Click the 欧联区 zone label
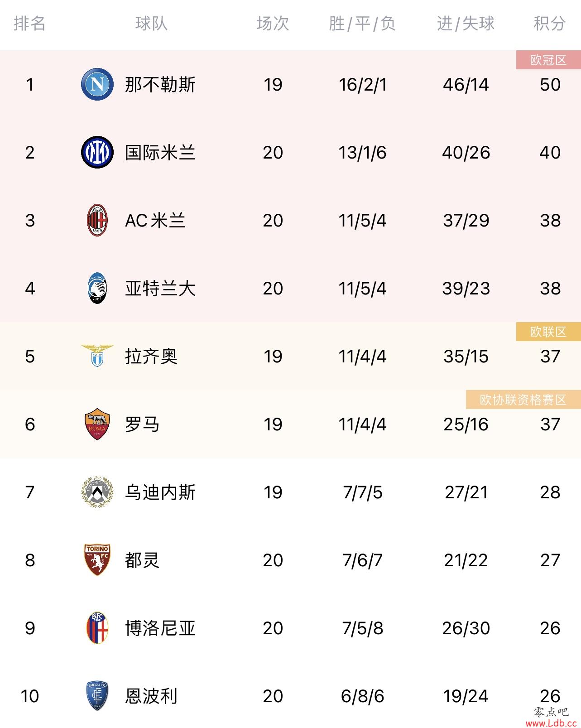This screenshot has height=728, width=581. point(548,332)
